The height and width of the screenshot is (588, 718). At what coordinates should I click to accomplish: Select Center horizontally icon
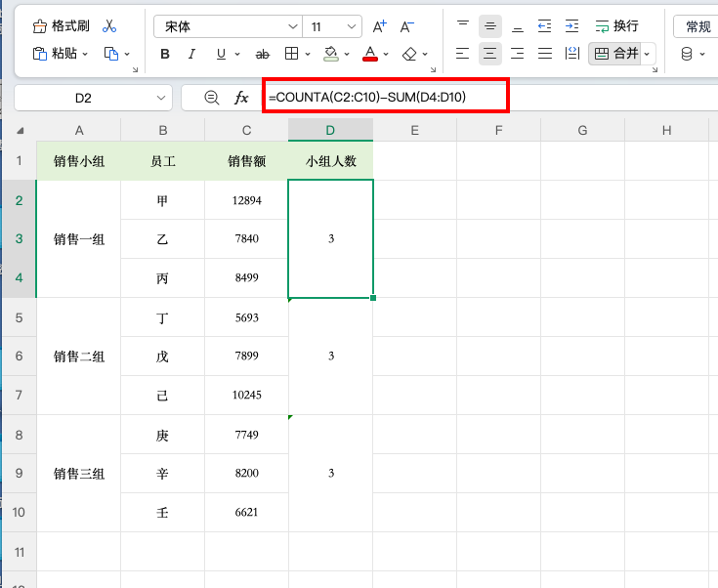[490, 54]
